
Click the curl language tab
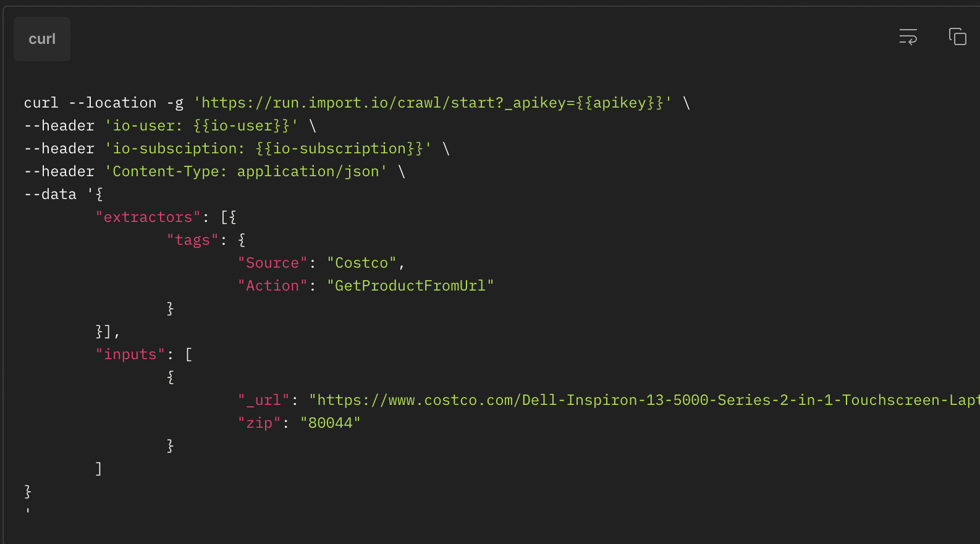[42, 39]
